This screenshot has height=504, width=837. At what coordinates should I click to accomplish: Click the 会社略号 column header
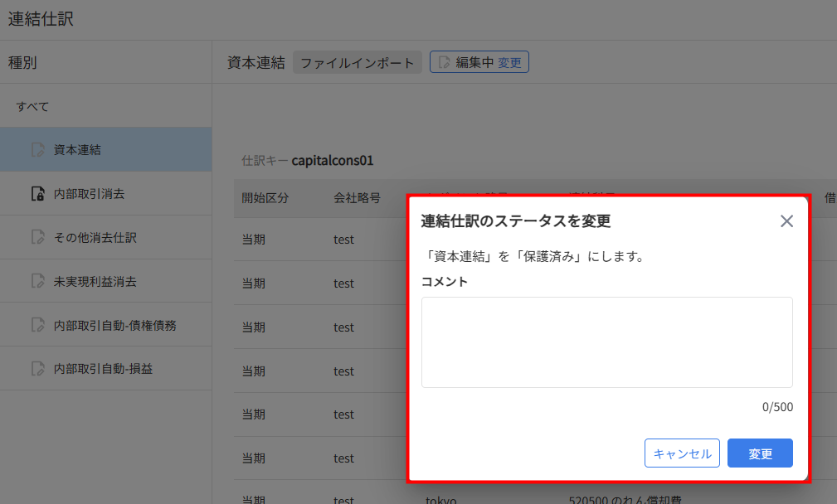point(357,198)
